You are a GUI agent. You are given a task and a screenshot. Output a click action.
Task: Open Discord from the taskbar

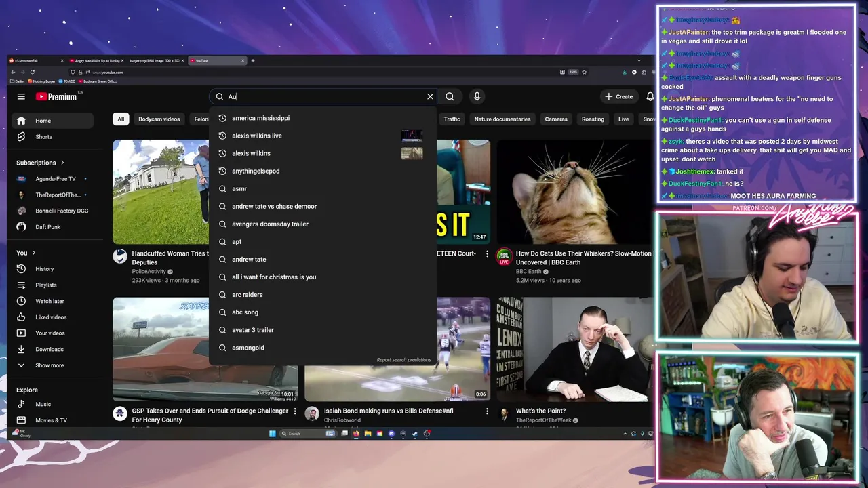click(391, 434)
